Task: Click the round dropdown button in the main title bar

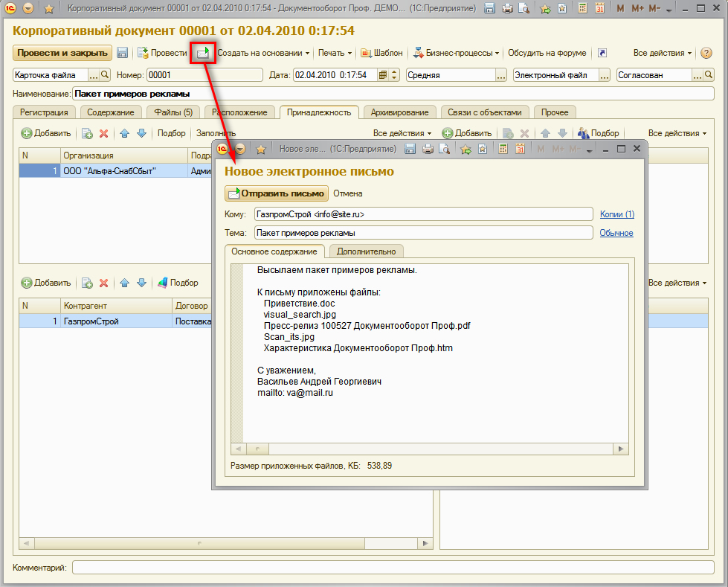Action: [x=28, y=8]
